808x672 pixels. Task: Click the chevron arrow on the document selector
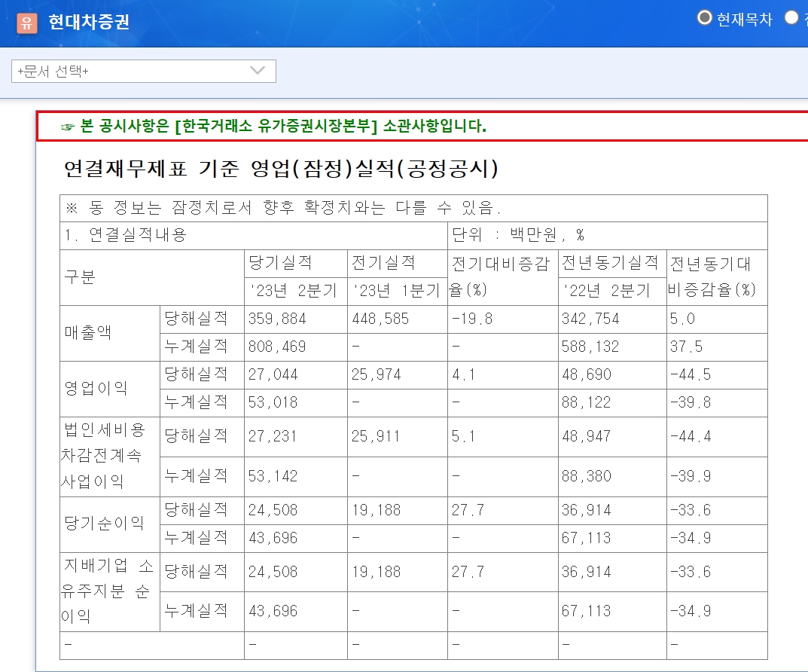256,71
